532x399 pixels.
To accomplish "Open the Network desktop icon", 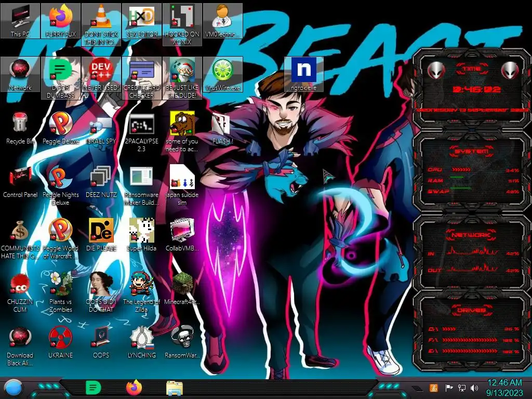I will pos(20,74).
